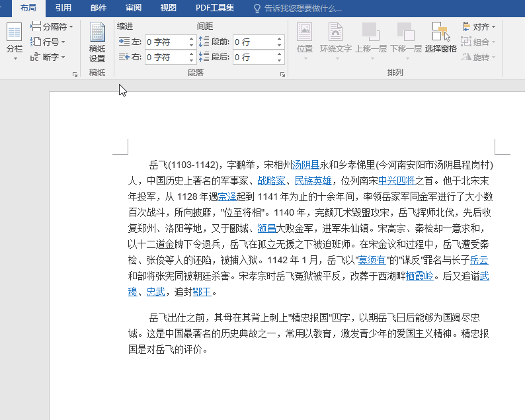Open the 岳云 hyperlink

pyautogui.click(x=479, y=260)
